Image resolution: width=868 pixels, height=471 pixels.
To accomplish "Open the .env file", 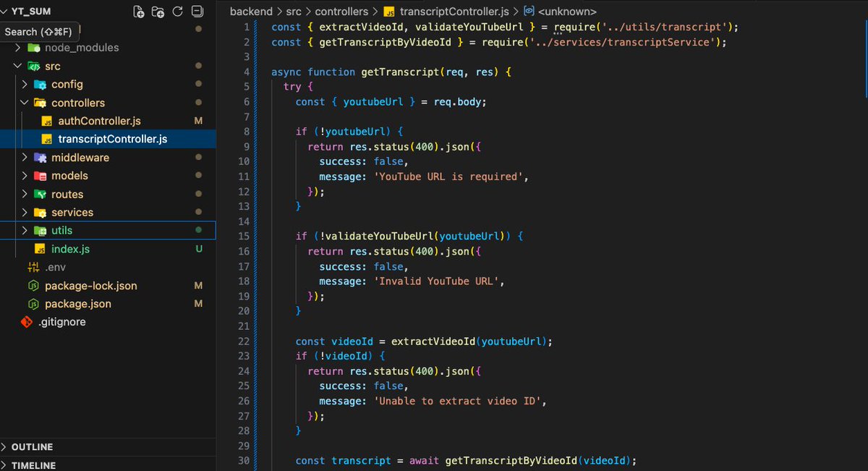I will 55,268.
